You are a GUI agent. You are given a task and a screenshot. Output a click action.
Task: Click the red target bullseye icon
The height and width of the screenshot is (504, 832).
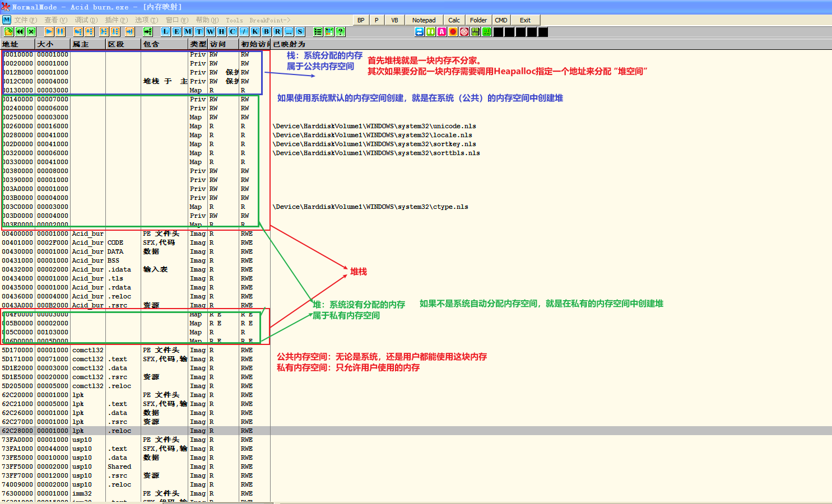tap(464, 32)
